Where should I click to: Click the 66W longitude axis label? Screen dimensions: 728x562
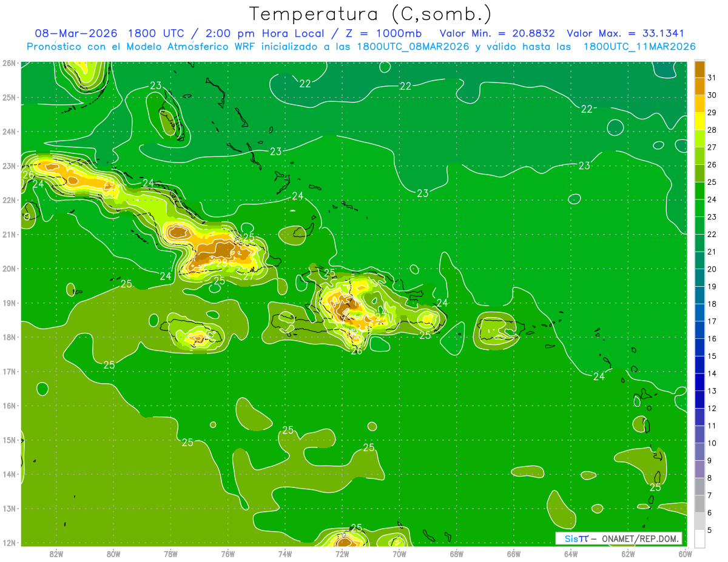click(513, 554)
